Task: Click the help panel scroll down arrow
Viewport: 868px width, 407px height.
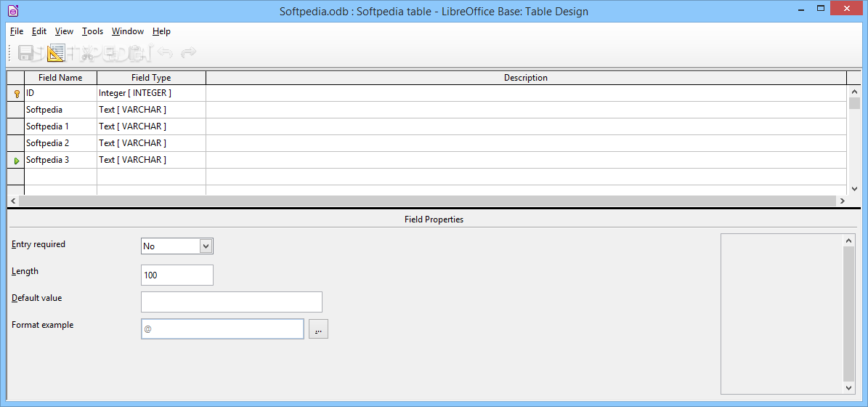Action: [848, 388]
